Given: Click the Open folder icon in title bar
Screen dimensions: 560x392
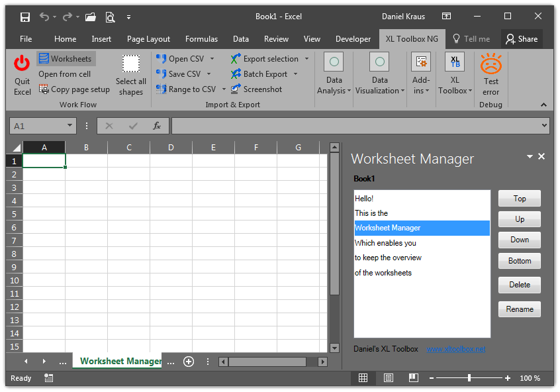Looking at the screenshot, I should pyautogui.click(x=91, y=17).
